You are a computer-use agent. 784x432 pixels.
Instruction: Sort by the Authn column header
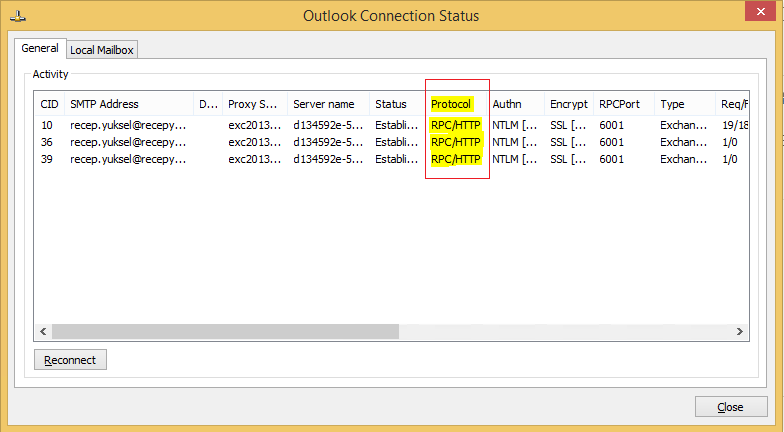click(x=516, y=104)
